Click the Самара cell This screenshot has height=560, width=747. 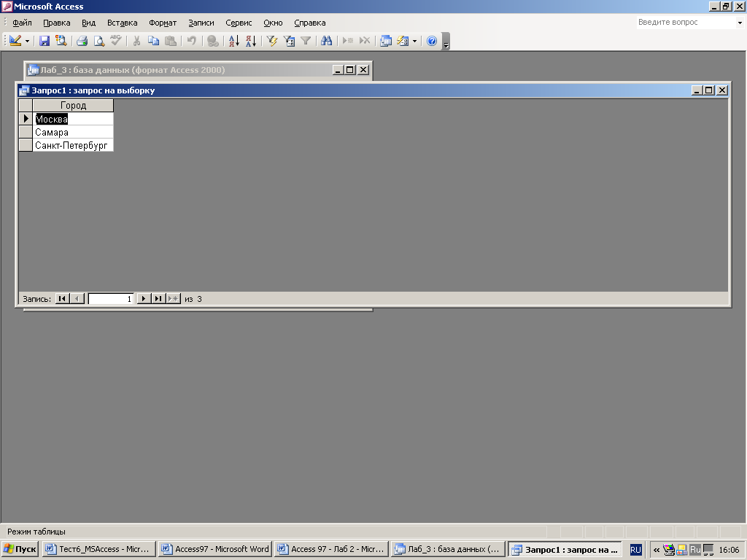[73, 132]
